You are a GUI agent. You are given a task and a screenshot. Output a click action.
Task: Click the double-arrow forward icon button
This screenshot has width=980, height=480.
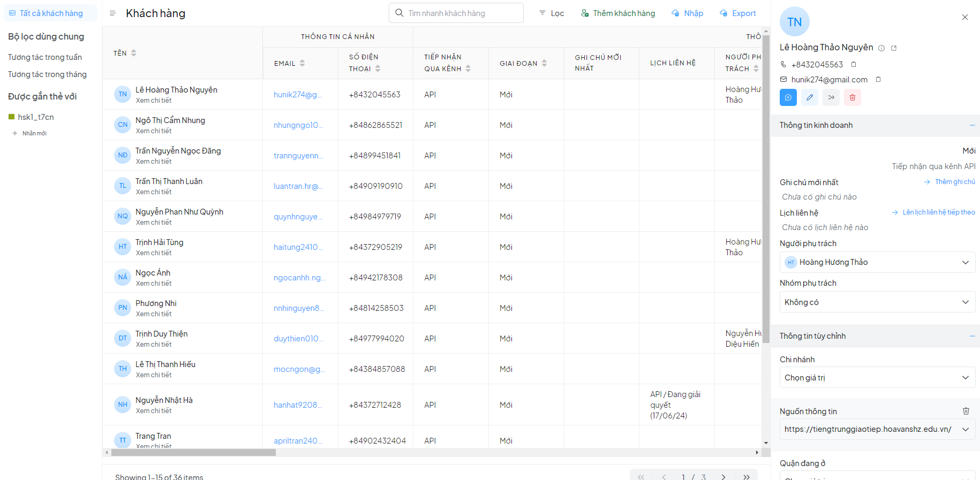[831, 97]
